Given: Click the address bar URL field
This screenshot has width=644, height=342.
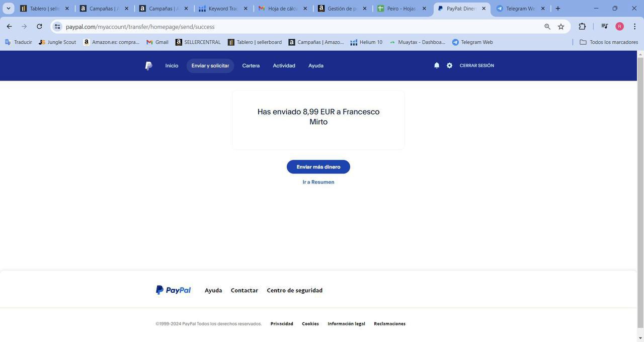Looking at the screenshot, I should pyautogui.click(x=302, y=27).
